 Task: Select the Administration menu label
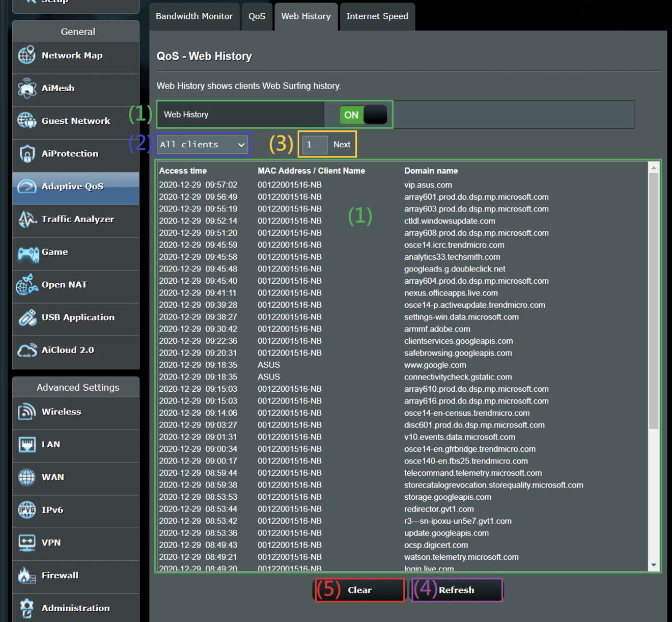click(75, 608)
